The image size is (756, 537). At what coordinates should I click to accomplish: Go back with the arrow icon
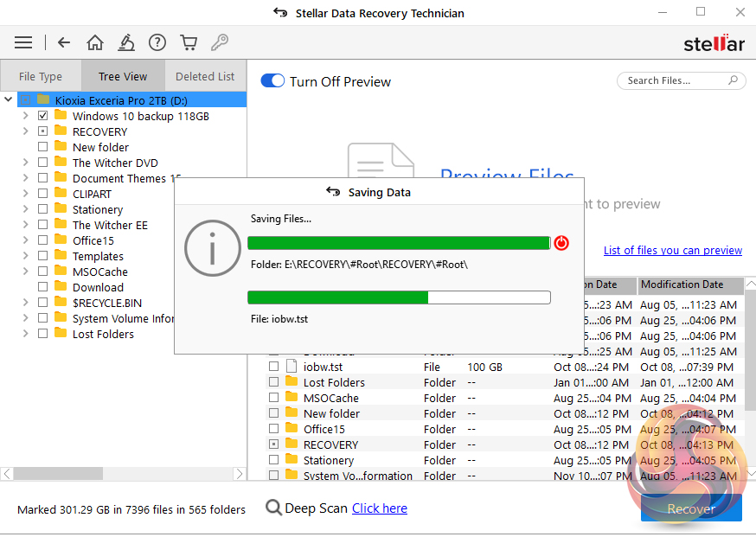[64, 42]
